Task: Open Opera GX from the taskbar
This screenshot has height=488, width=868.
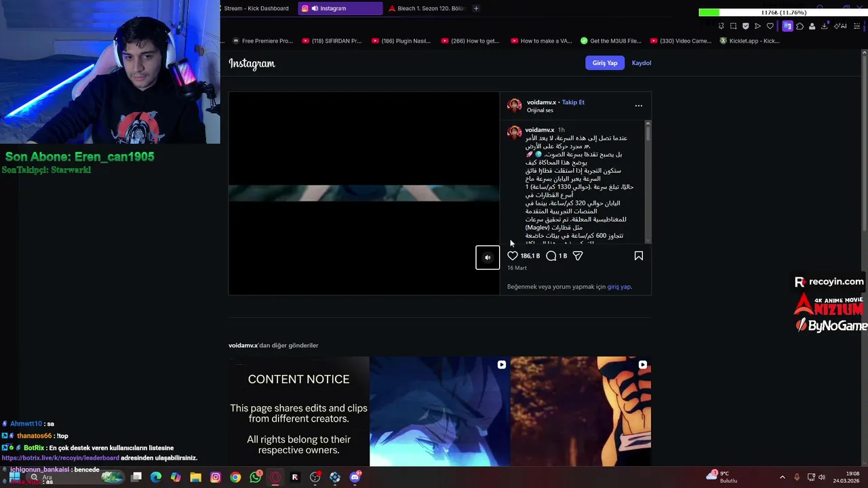Action: point(275,477)
